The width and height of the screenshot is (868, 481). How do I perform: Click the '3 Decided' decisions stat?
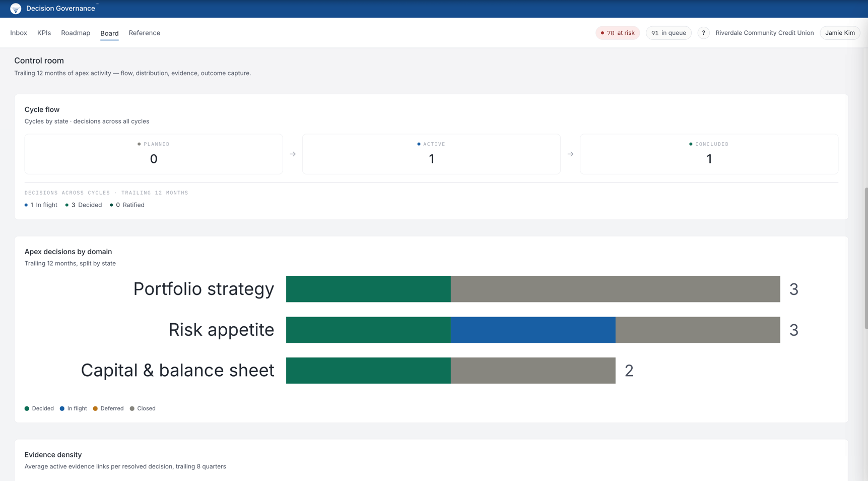pos(84,205)
